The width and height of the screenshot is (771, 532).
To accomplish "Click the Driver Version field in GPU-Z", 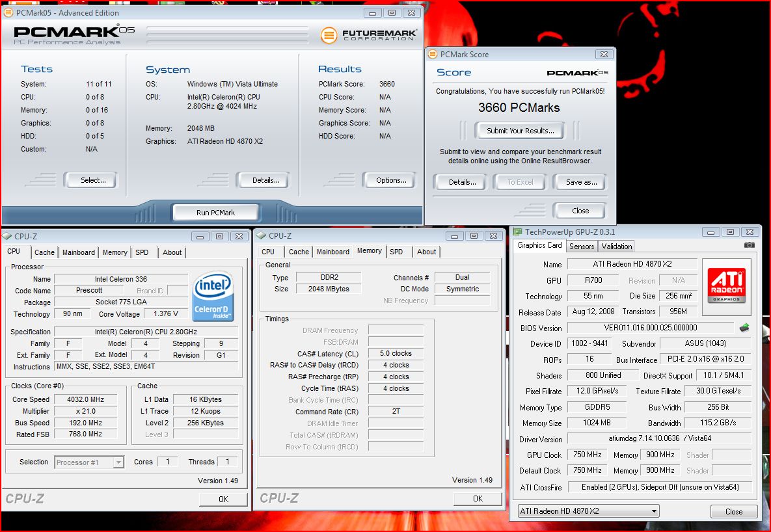I will click(659, 438).
